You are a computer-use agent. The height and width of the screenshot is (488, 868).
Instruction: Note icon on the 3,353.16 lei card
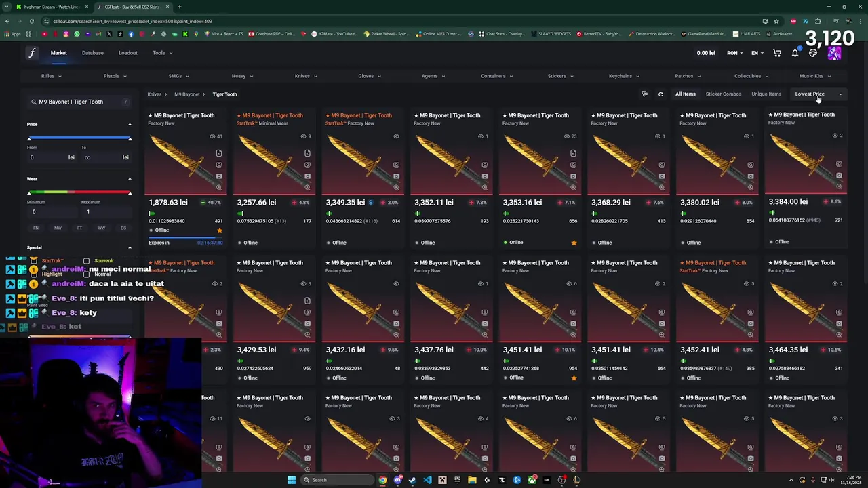click(x=573, y=153)
